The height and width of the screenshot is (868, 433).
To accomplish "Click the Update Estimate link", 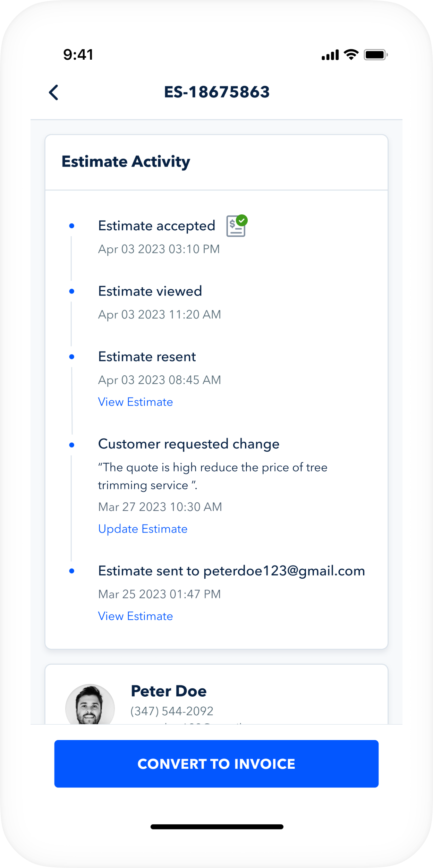I will [x=143, y=529].
